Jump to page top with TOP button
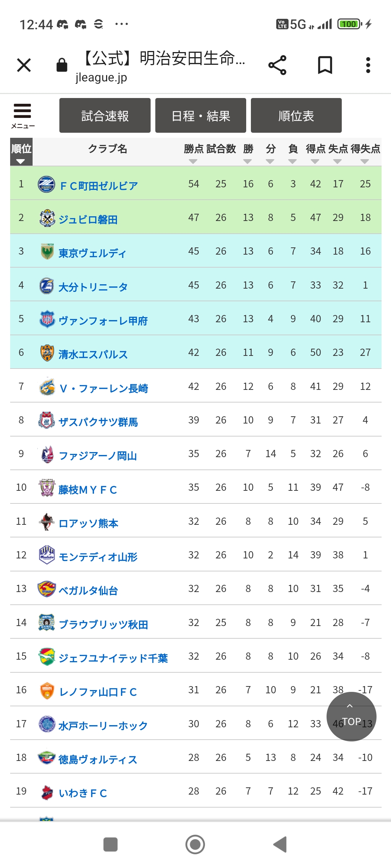Image resolution: width=391 pixels, height=868 pixels. point(352,716)
